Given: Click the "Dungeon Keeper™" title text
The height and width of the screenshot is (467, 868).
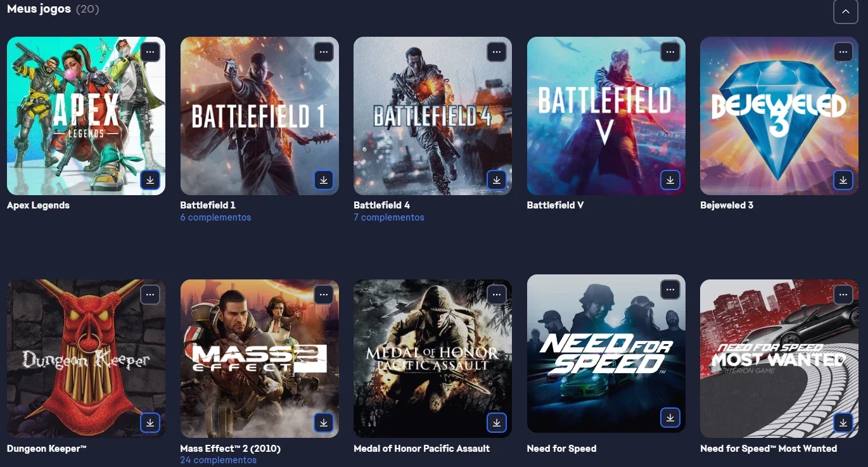Looking at the screenshot, I should [x=46, y=449].
